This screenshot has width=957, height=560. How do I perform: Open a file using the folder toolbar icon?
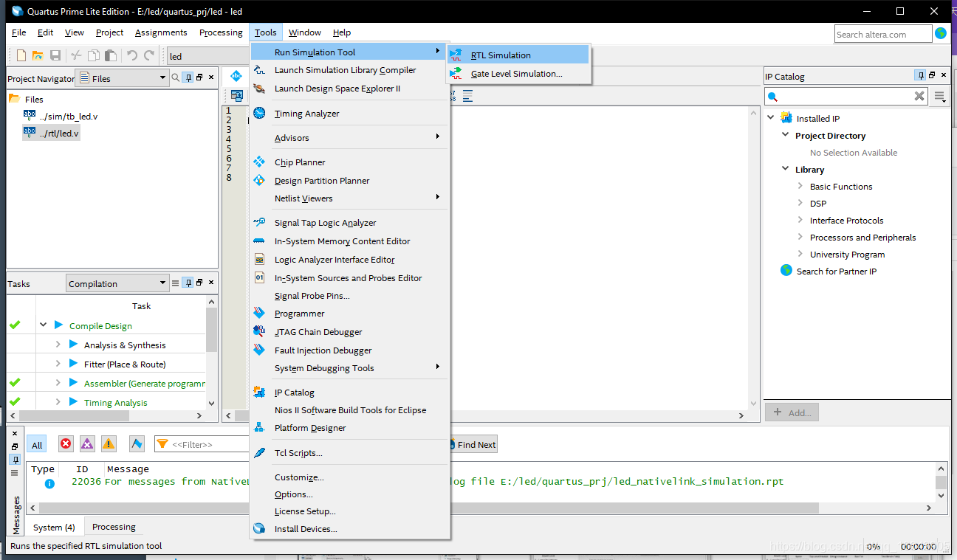pyautogui.click(x=38, y=55)
